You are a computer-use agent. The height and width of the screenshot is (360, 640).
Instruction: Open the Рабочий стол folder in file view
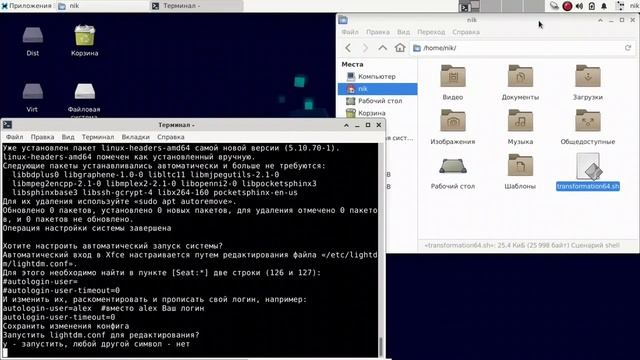point(453,171)
